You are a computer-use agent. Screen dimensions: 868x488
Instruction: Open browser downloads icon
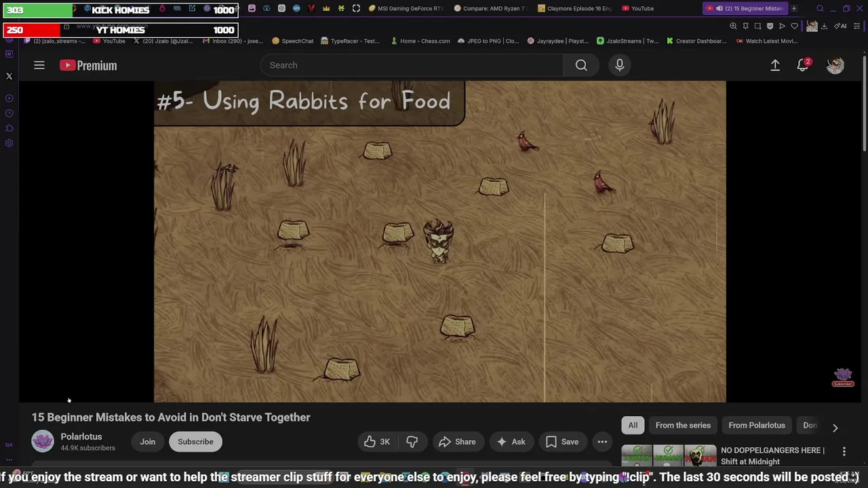[x=824, y=26]
